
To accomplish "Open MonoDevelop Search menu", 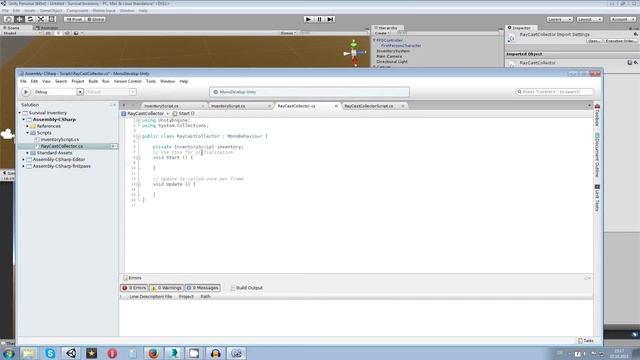I will pos(61,81).
